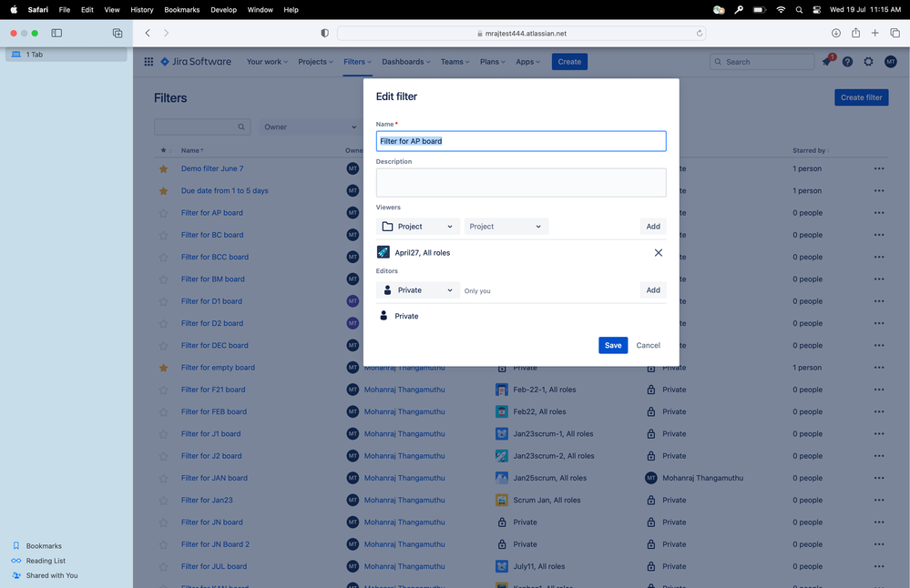The height and width of the screenshot is (588, 910).
Task: Open the Atlassian app switcher grid
Action: (x=148, y=61)
